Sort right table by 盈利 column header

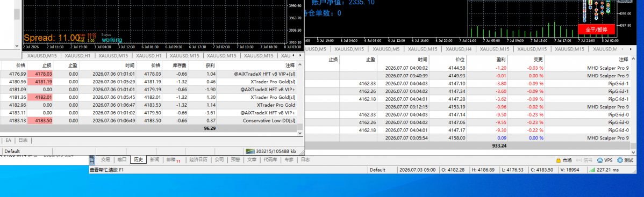point(488,60)
